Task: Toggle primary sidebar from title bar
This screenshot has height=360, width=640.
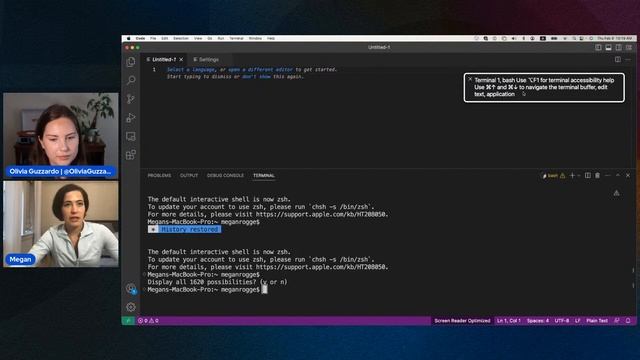Action: (598, 47)
